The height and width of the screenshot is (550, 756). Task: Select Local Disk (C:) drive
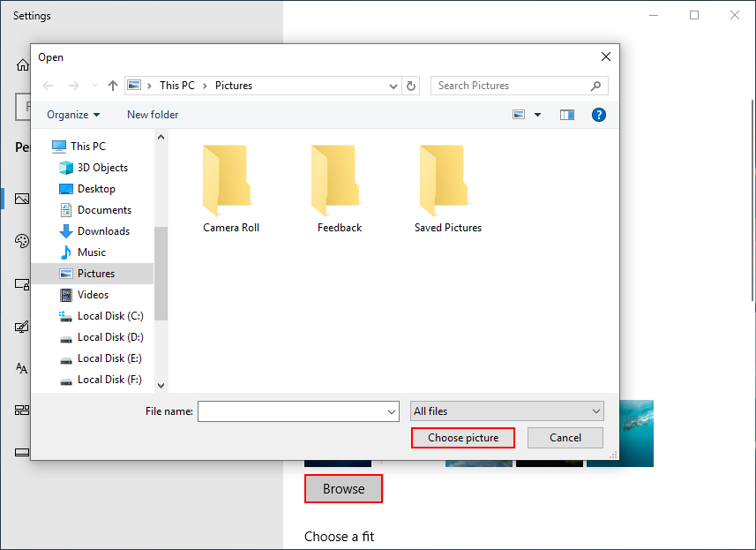click(x=101, y=316)
